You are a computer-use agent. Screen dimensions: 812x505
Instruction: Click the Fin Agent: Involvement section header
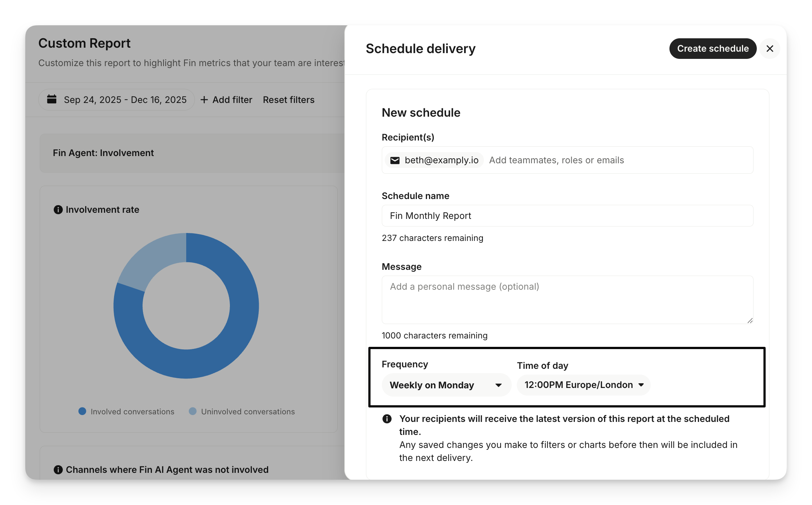click(103, 153)
